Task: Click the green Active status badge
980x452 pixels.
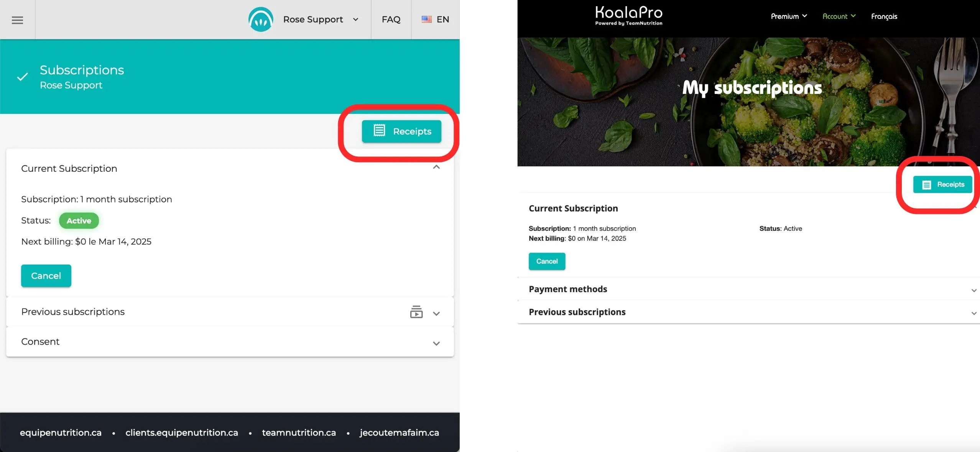Action: [x=79, y=221]
